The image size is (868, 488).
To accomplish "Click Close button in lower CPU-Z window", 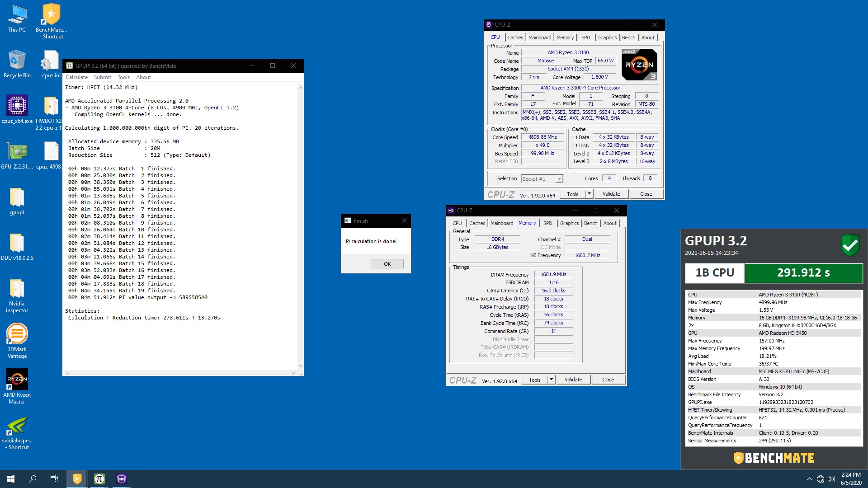I will coord(608,380).
